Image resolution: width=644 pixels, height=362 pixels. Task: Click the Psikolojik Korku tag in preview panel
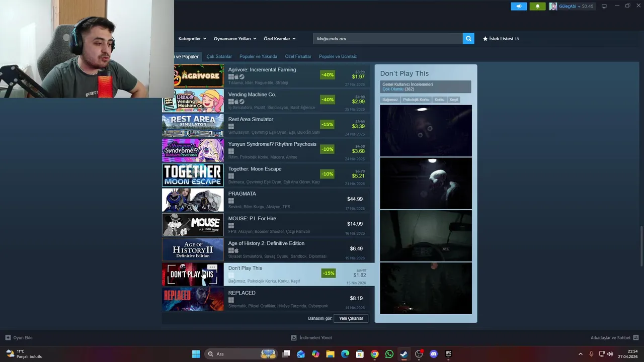416,100
